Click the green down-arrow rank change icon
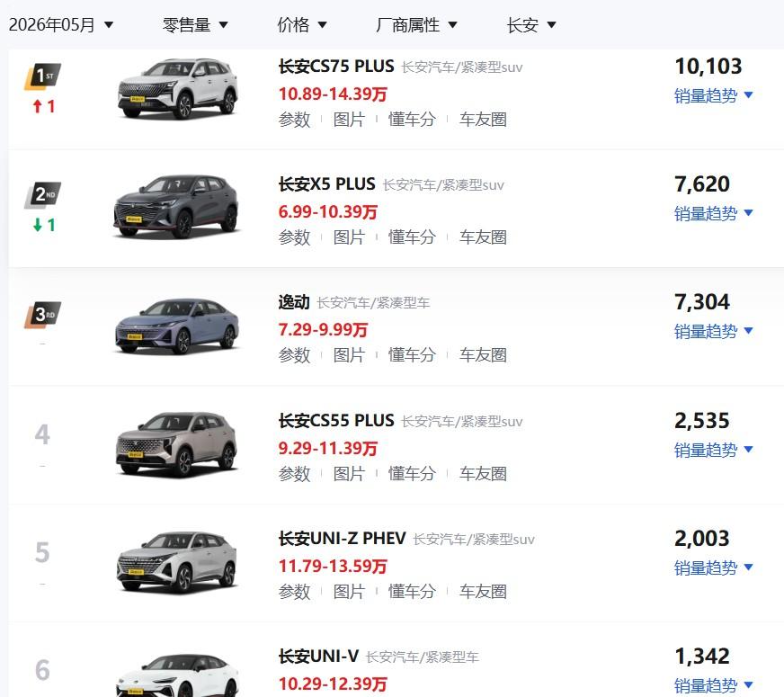This screenshot has height=697, width=784. [37, 225]
